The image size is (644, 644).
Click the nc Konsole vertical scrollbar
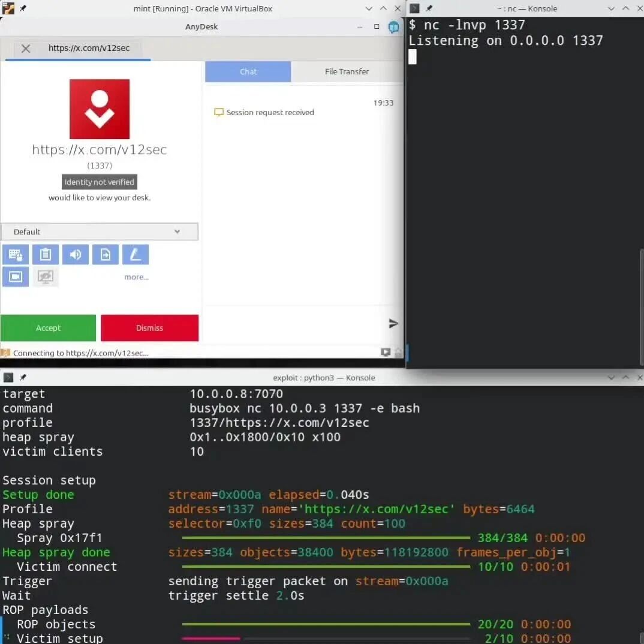point(642,307)
